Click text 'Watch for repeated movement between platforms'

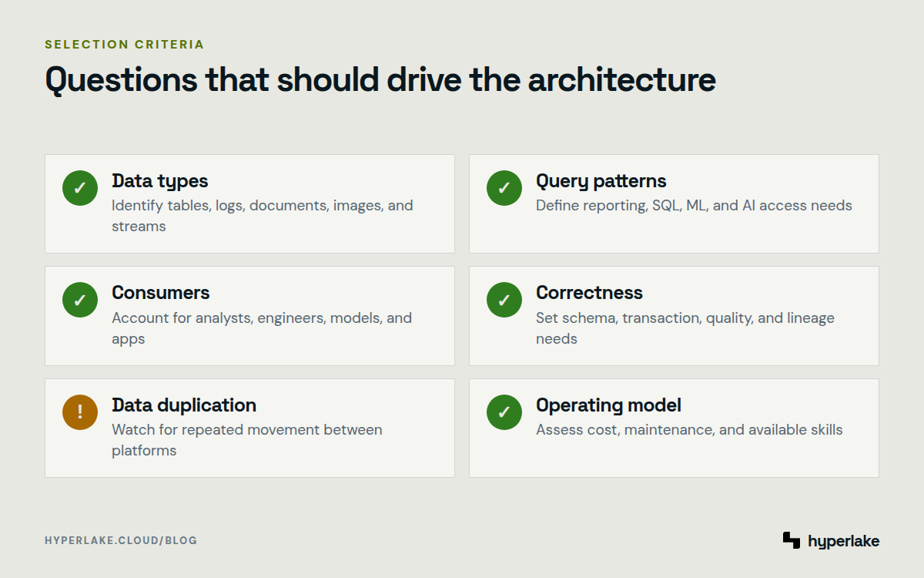pyautogui.click(x=247, y=440)
